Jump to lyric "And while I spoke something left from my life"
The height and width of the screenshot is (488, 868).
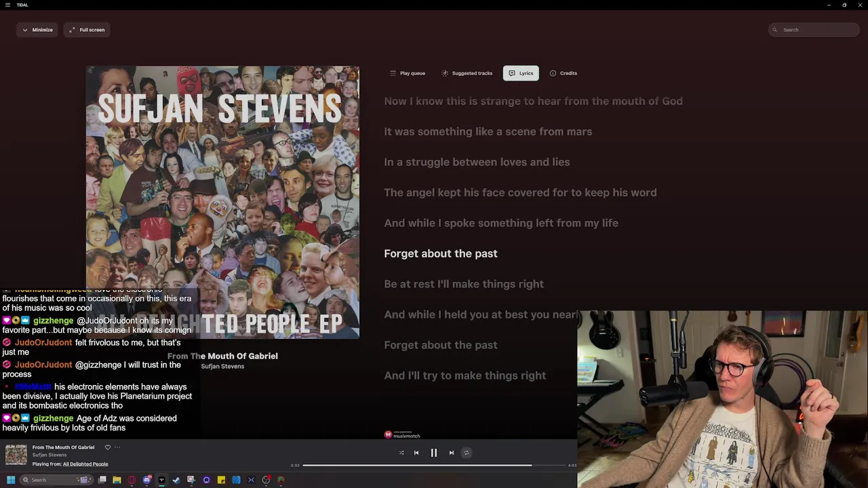click(501, 223)
